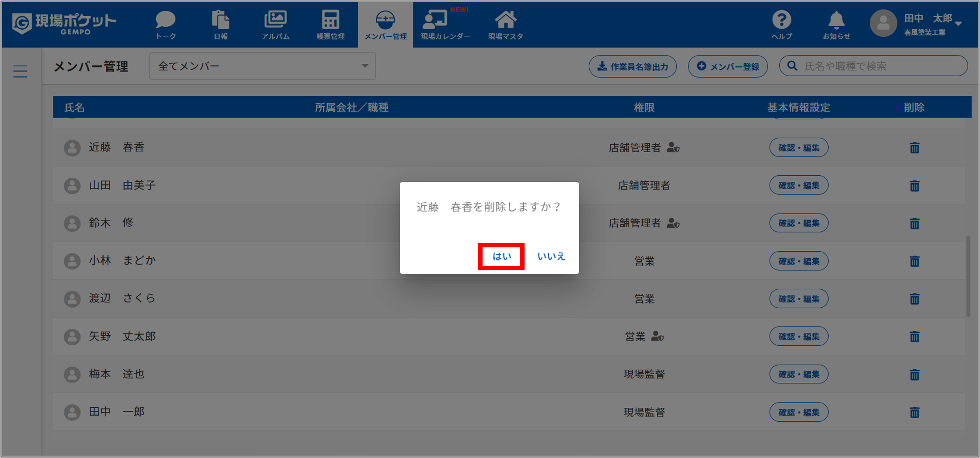Click the avatar icon of 近藤 春香
The image size is (980, 458).
coord(72,148)
